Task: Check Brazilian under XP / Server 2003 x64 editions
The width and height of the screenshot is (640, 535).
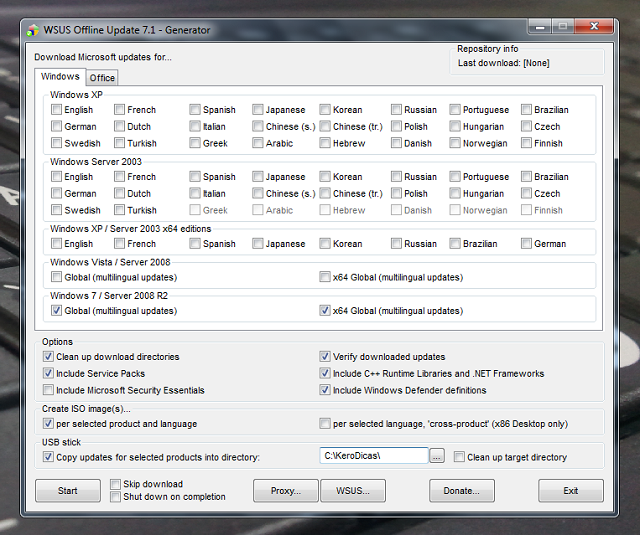Action: pyautogui.click(x=455, y=243)
